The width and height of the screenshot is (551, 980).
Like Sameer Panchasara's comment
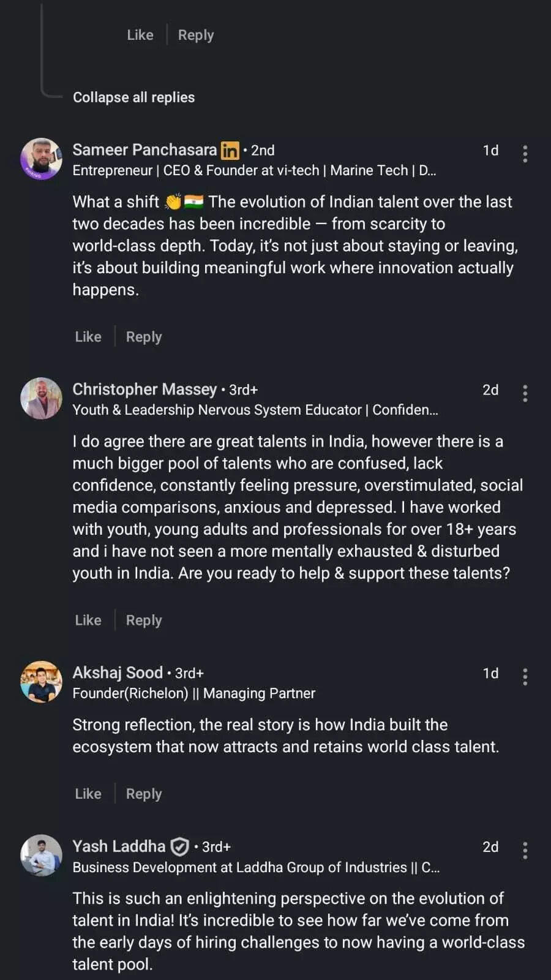[88, 336]
